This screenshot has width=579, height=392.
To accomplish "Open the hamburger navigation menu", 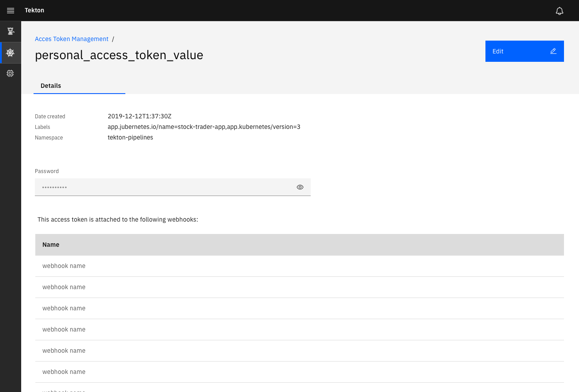I will point(11,10).
